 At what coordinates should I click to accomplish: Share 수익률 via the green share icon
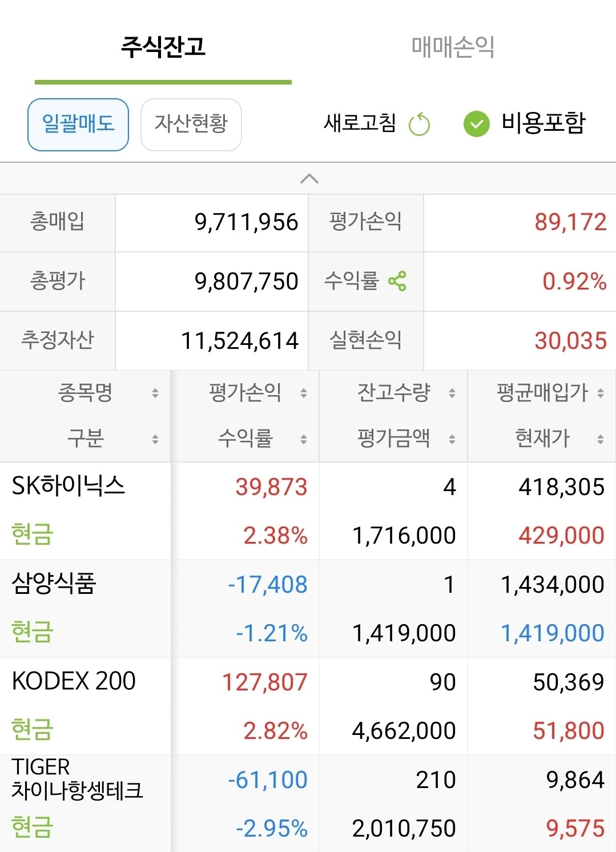[397, 281]
